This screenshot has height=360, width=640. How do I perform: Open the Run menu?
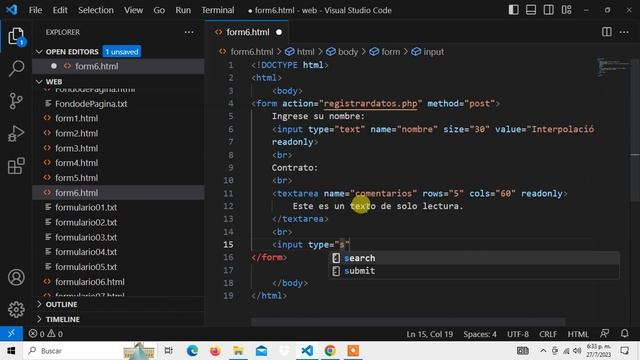[x=183, y=10]
